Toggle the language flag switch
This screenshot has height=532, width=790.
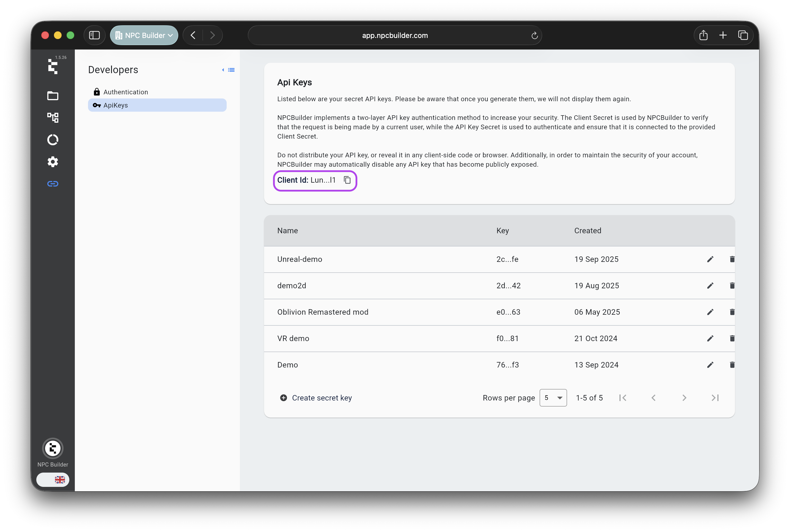53,479
